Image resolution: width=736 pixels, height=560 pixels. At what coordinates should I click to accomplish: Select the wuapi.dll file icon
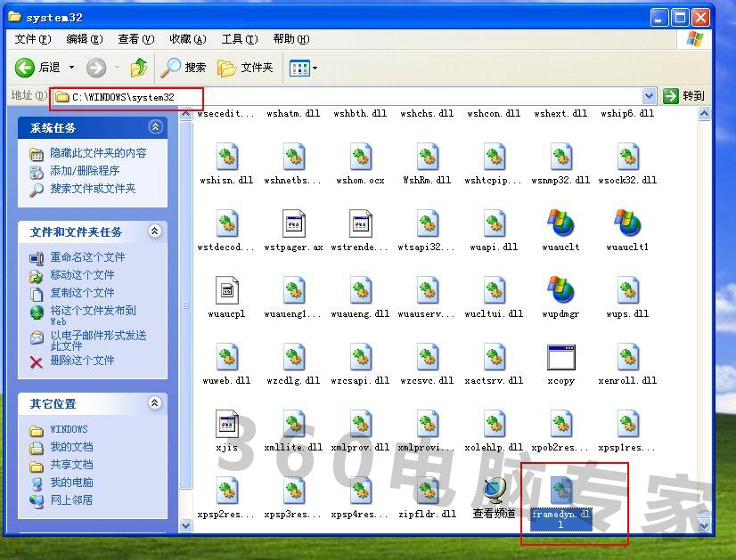click(x=494, y=223)
